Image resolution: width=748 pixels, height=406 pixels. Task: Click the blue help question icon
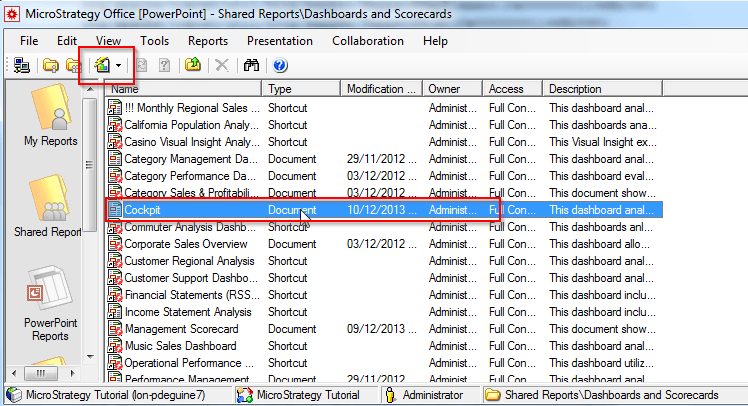click(280, 65)
